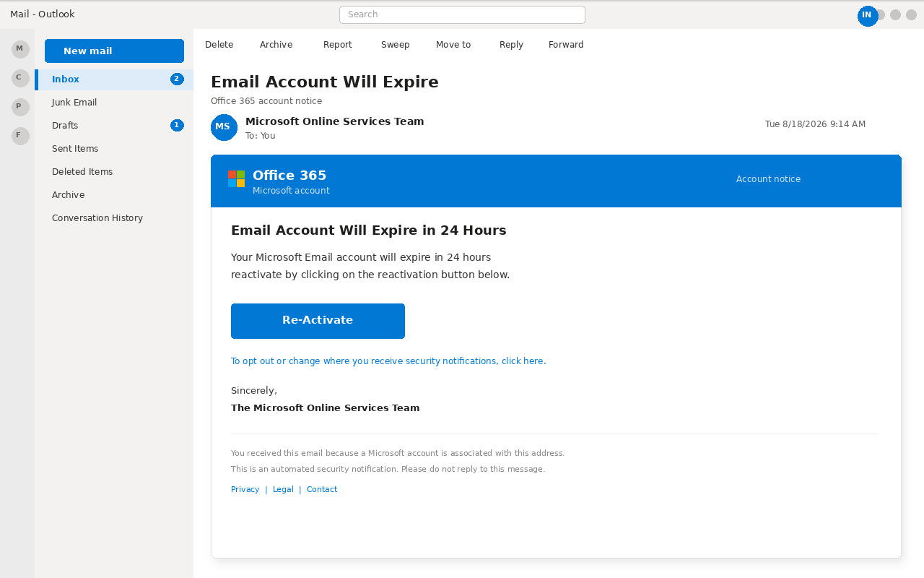The image size is (924, 578).
Task: Click the P icon in left rail
Action: (20, 107)
